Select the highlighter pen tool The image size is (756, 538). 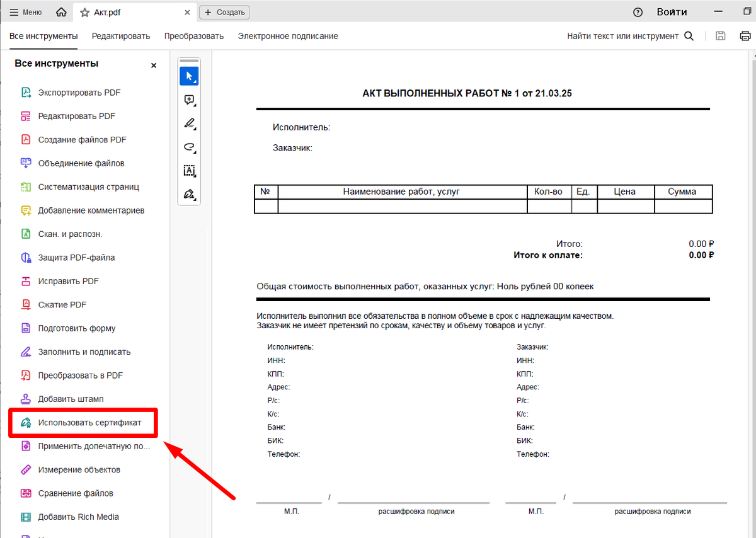click(x=189, y=123)
